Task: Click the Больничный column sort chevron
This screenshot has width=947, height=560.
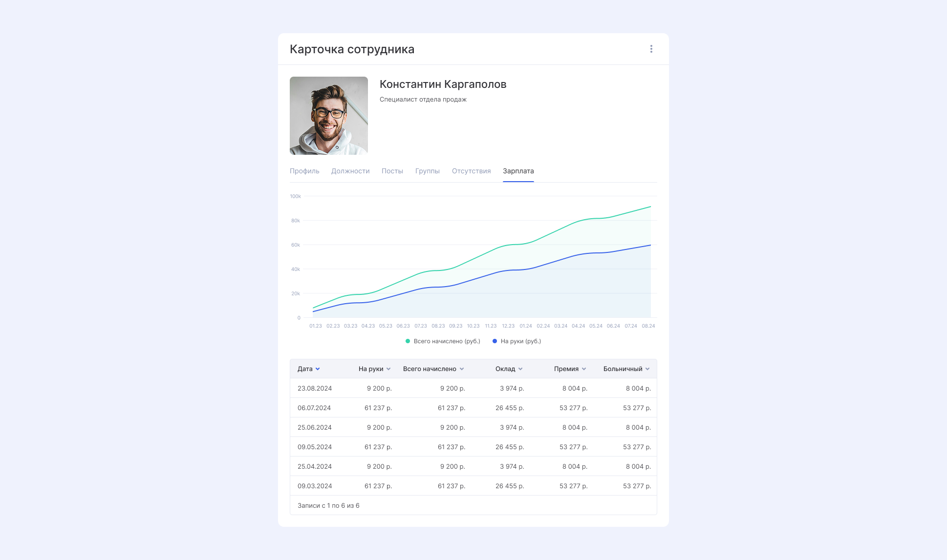Action: coord(647,369)
